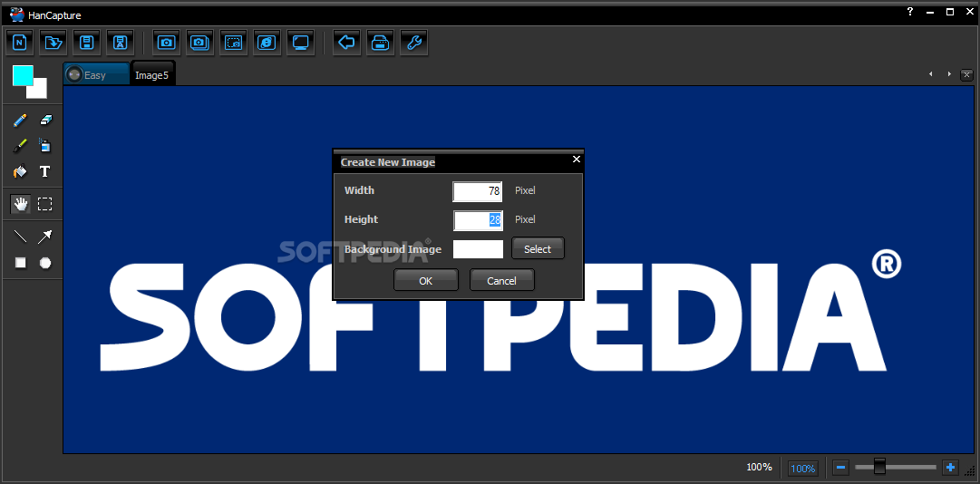The width and height of the screenshot is (980, 484).
Task: Switch to the Image5 tab
Action: click(x=154, y=75)
